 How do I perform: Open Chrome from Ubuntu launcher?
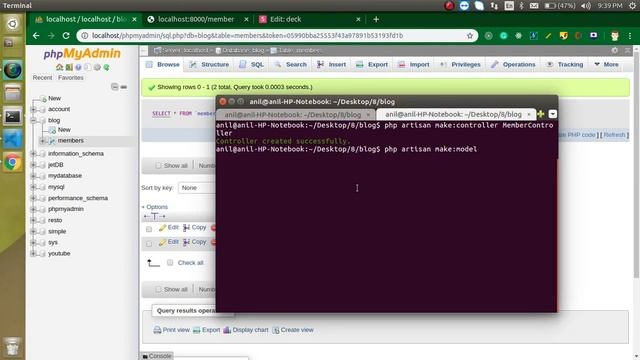[12, 162]
